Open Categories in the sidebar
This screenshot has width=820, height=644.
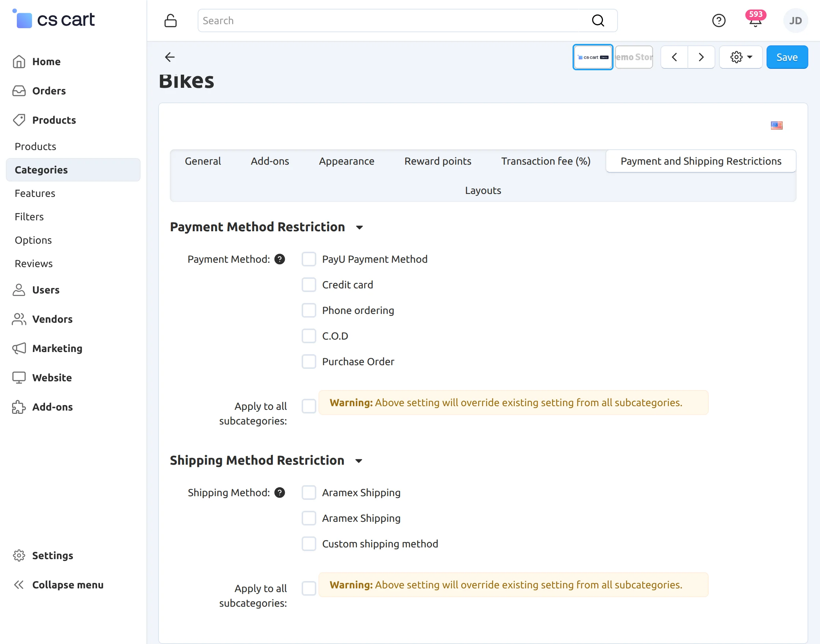[73, 170]
